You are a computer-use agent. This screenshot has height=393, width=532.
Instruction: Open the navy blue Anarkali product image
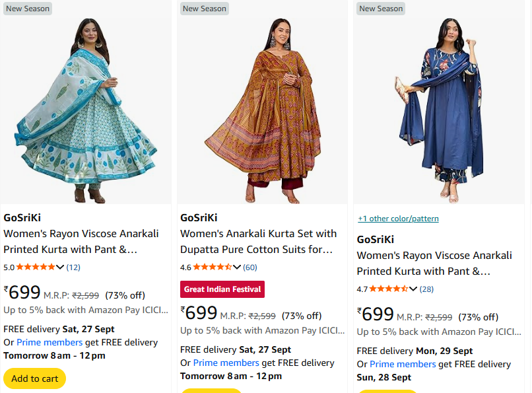439,109
